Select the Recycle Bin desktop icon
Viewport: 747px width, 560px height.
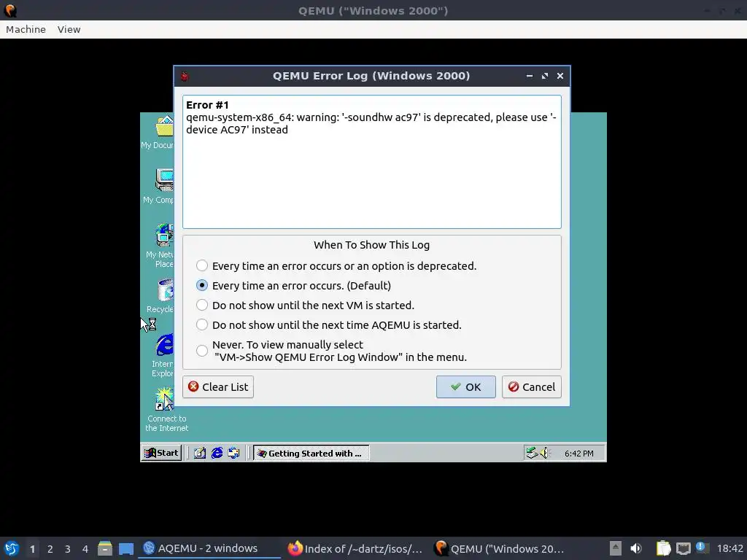(161, 296)
